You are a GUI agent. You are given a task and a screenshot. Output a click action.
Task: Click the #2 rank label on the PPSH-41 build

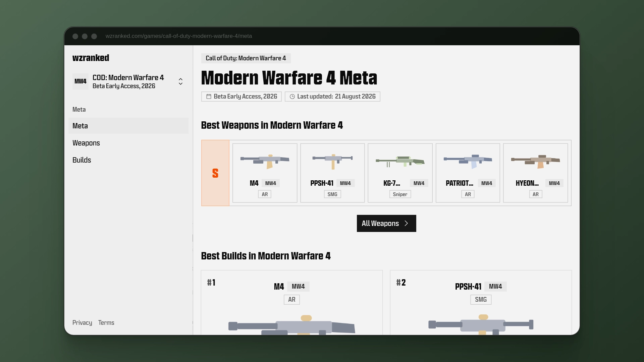click(x=401, y=283)
